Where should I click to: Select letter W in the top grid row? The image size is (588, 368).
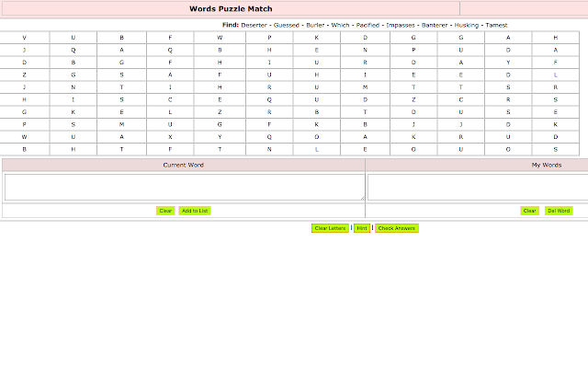220,38
